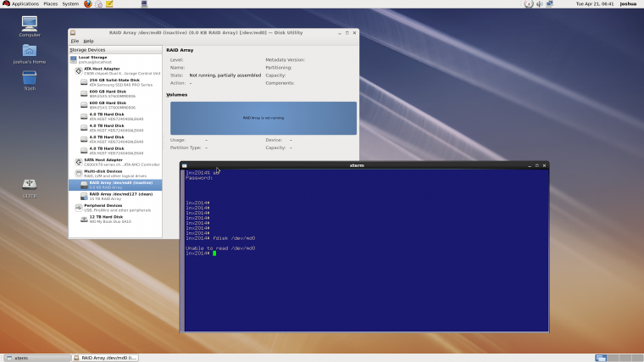
Task: Click the 'Volumes' section heading
Action: pos(176,94)
